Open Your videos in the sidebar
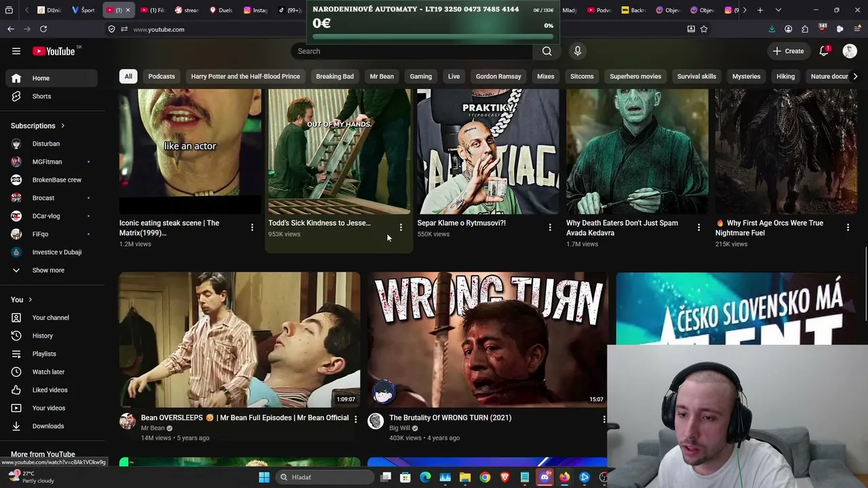 coord(52,408)
